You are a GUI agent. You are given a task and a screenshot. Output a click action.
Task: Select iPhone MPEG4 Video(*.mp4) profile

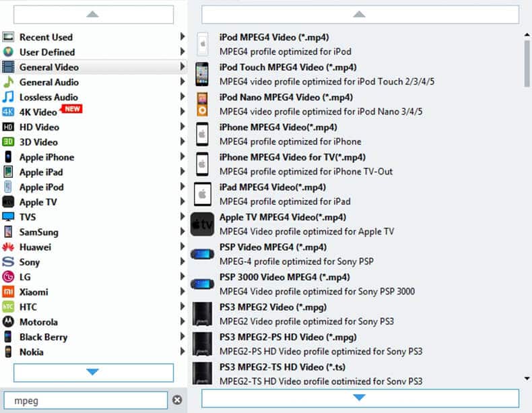pos(356,134)
